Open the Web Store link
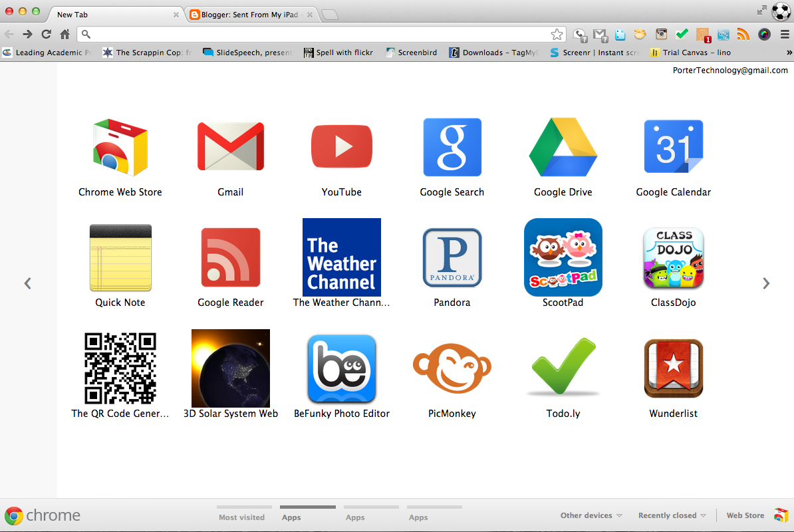Viewport: 794px width, 532px height. (757, 515)
